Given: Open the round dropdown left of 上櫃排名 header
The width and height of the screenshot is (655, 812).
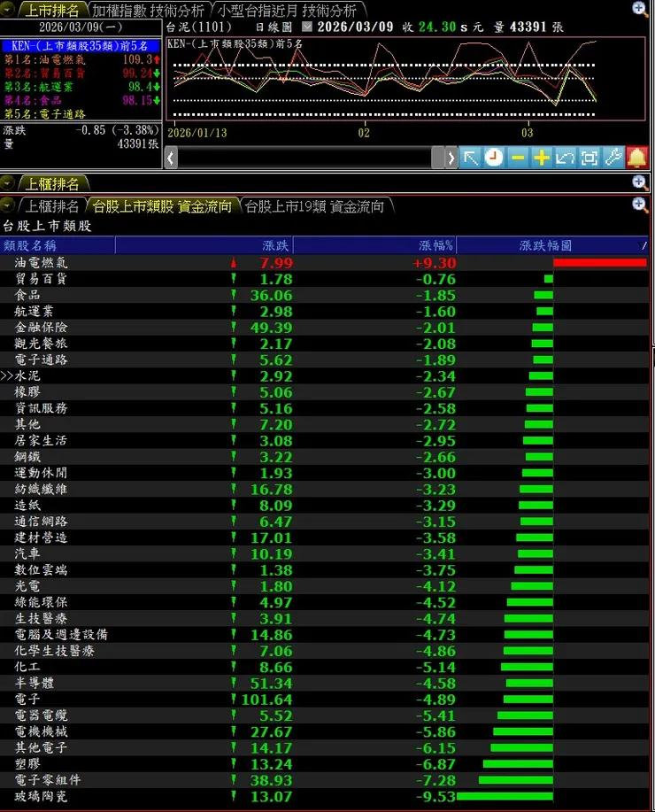Looking at the screenshot, I should click(x=7, y=182).
